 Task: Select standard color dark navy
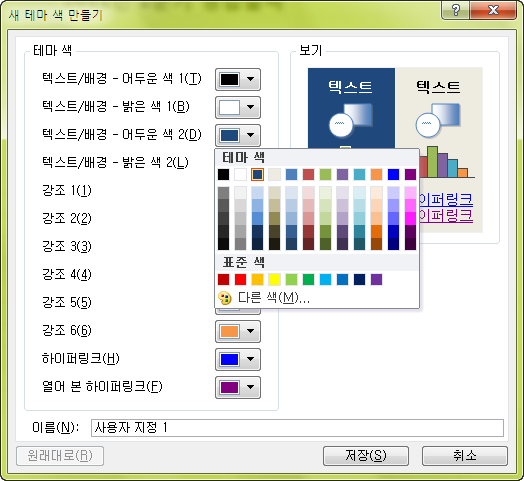click(x=360, y=279)
